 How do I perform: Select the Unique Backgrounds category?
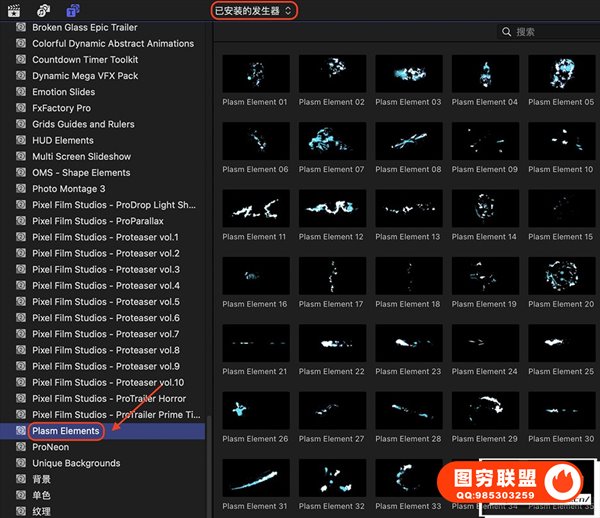click(76, 463)
